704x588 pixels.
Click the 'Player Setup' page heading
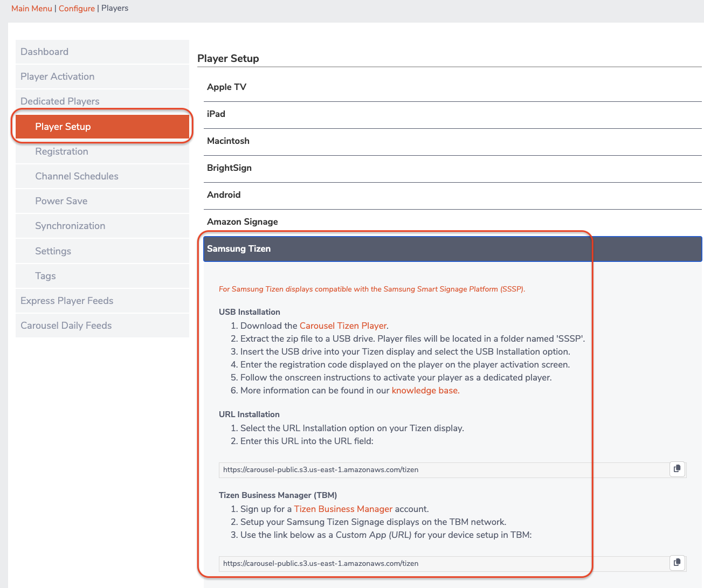click(228, 58)
